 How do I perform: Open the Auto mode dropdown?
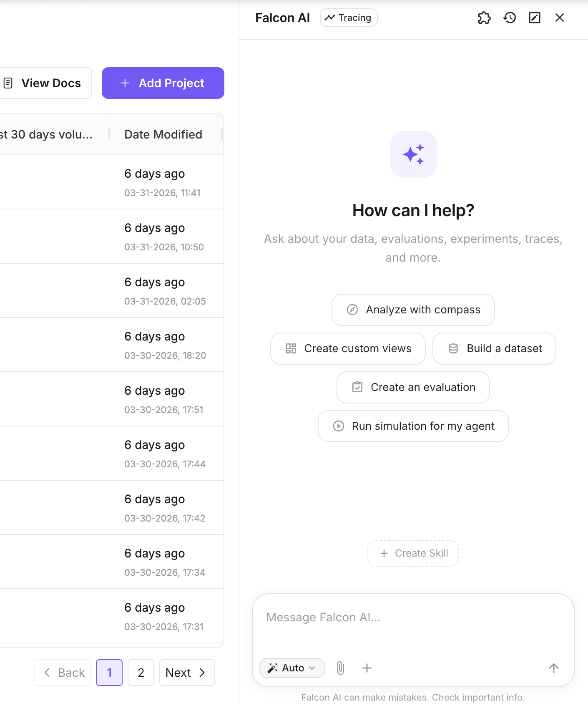(292, 668)
